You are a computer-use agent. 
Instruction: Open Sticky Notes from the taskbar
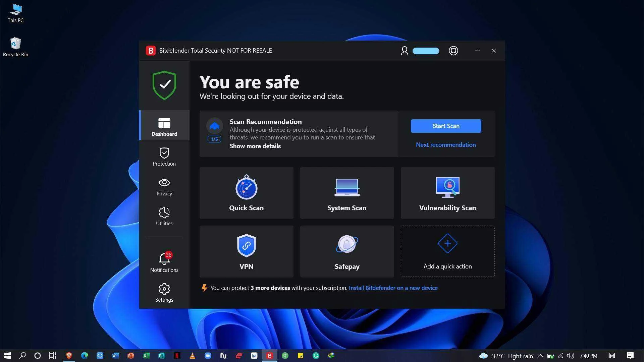pyautogui.click(x=301, y=356)
